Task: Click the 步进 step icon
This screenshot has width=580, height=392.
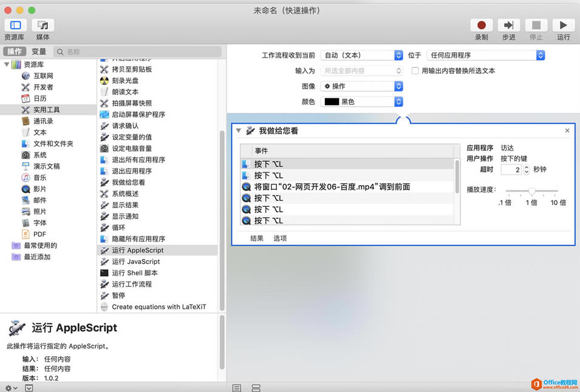Action: point(508,25)
